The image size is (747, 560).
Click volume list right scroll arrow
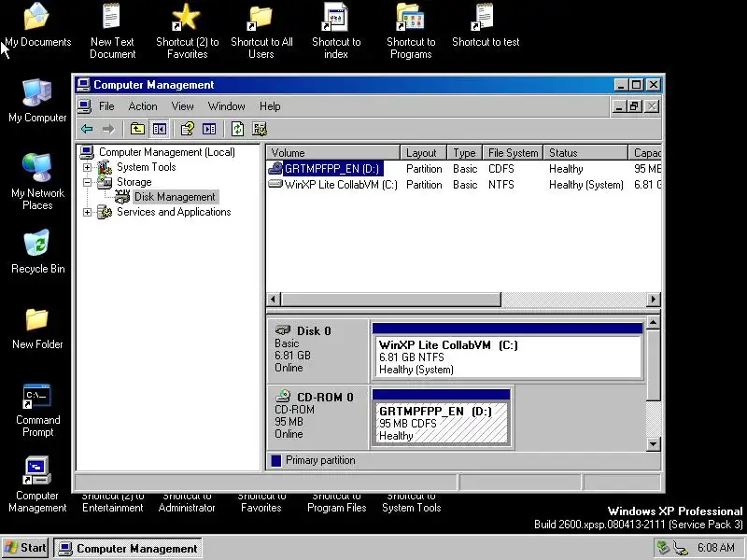pyautogui.click(x=653, y=299)
